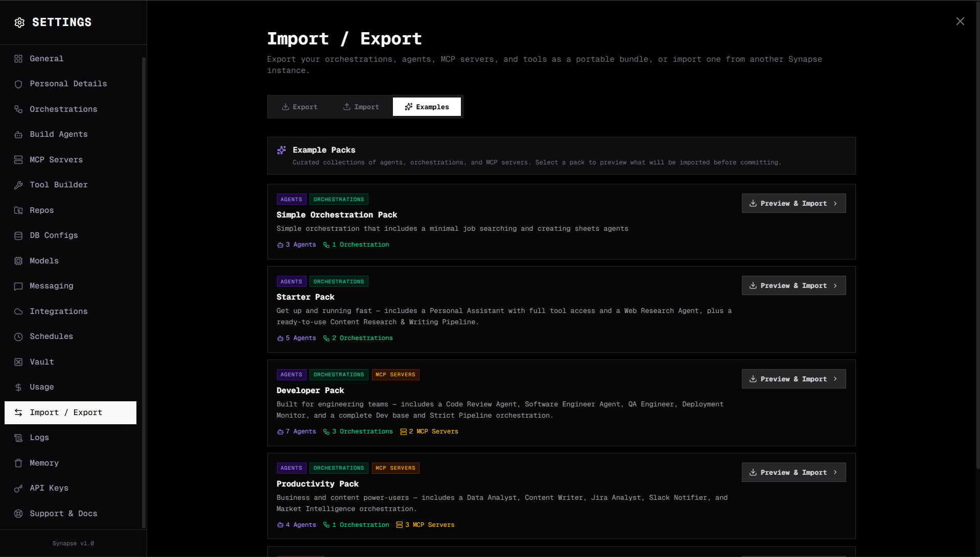Open MCP Servers settings
The image size is (980, 557).
click(x=71, y=160)
